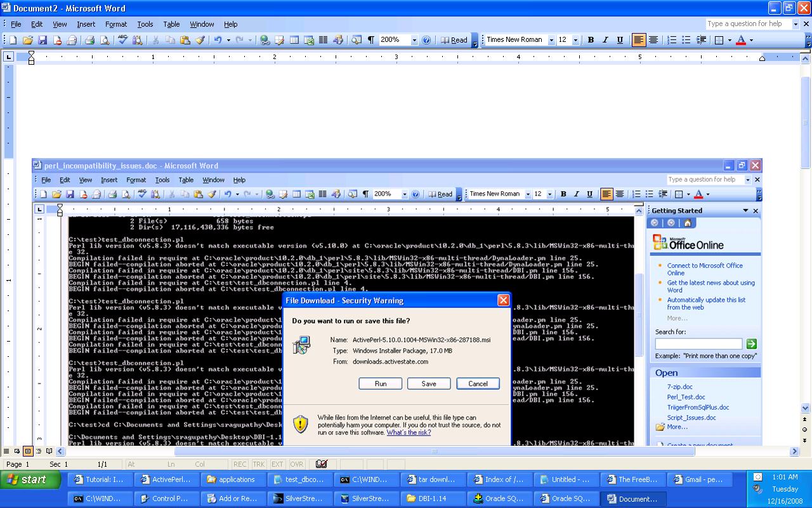Toggle Italic in Document2 formatting toolbar

[605, 40]
